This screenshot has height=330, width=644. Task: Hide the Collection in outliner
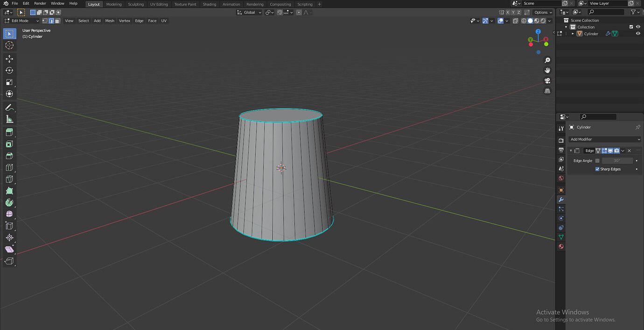(638, 27)
